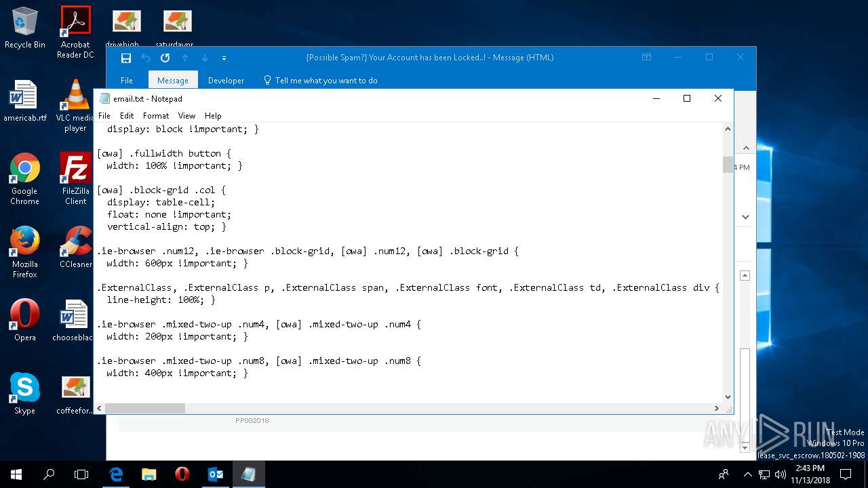Click the Undo arrow in Outlook toolbar

(x=145, y=58)
